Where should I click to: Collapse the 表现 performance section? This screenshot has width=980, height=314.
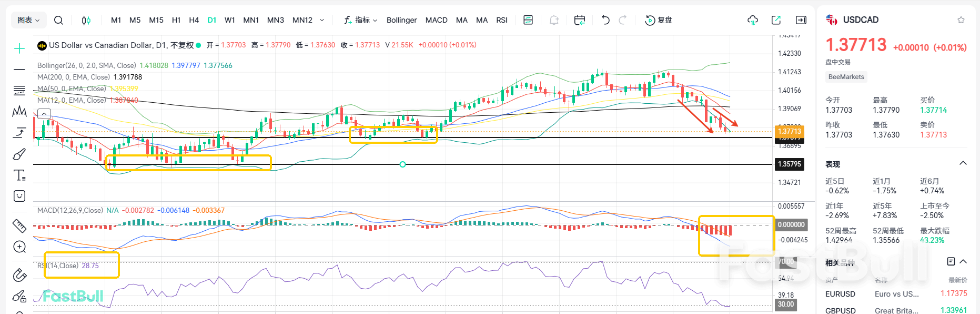(x=963, y=163)
